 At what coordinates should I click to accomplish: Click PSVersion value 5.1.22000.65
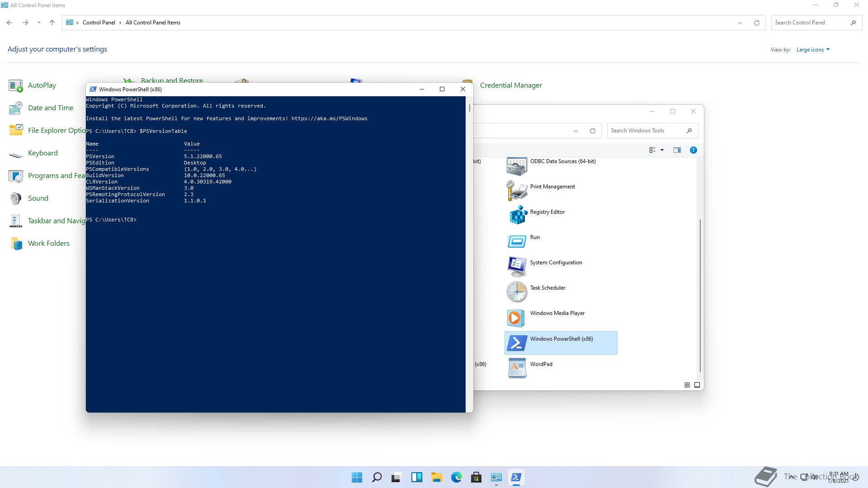[x=203, y=157]
